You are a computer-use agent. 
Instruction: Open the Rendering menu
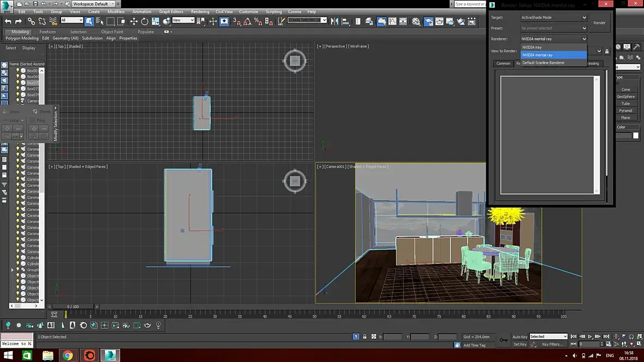pos(200,11)
